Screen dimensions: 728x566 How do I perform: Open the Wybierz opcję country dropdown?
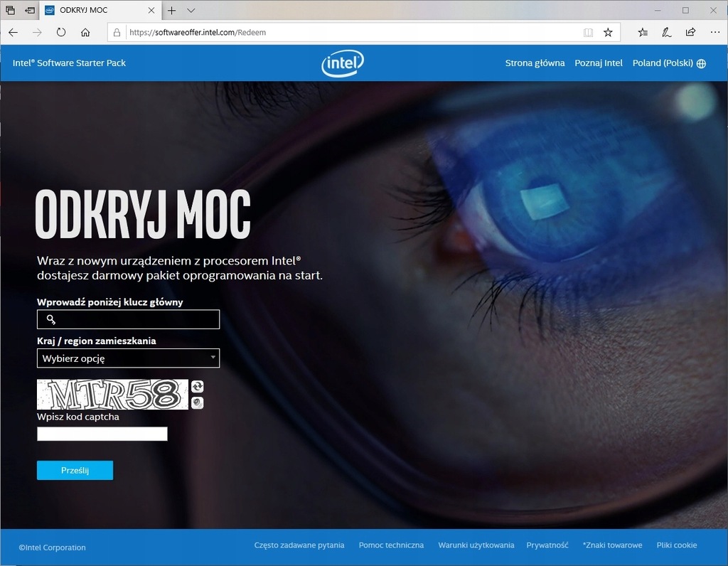pyautogui.click(x=128, y=358)
